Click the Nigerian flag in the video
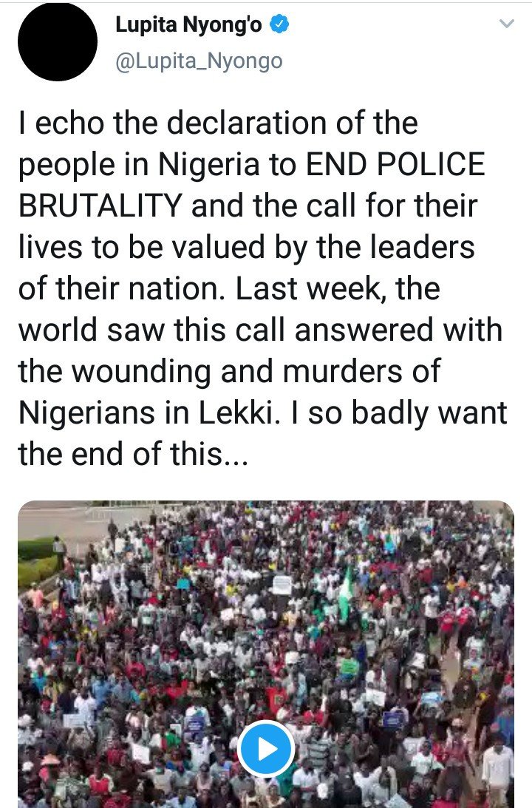The height and width of the screenshot is (808, 532). 347,591
